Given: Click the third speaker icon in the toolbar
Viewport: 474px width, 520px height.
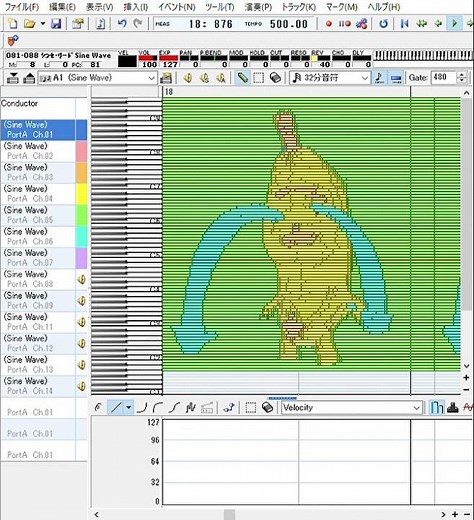Looking at the screenshot, I should click(x=220, y=78).
